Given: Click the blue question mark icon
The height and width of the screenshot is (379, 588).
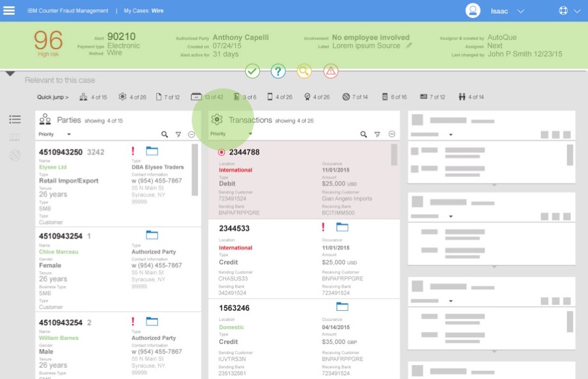Looking at the screenshot, I should 278,71.
